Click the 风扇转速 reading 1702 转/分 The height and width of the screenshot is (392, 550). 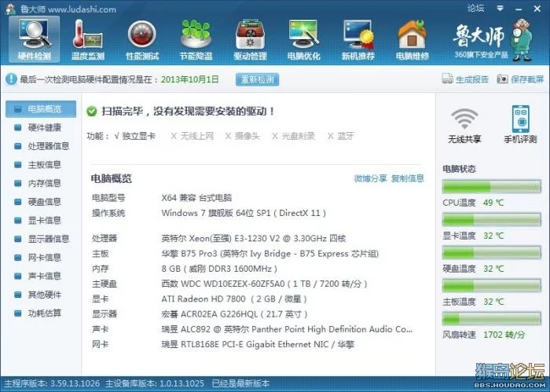pyautogui.click(x=504, y=335)
